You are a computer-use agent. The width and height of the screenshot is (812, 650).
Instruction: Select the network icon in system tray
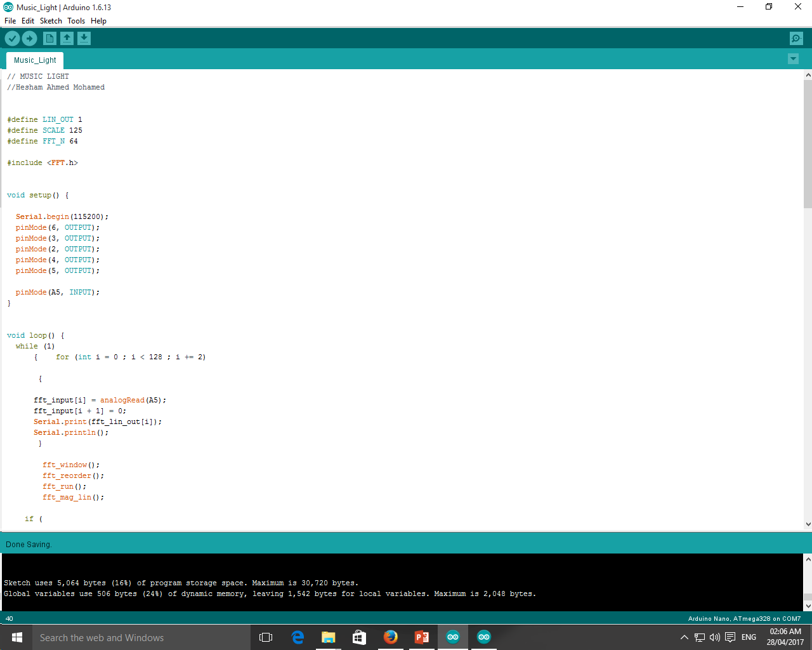tap(698, 637)
